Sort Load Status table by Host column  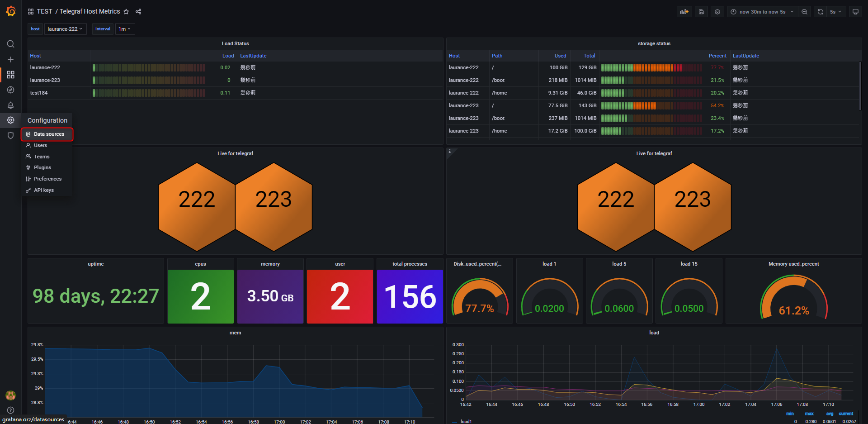(35, 56)
